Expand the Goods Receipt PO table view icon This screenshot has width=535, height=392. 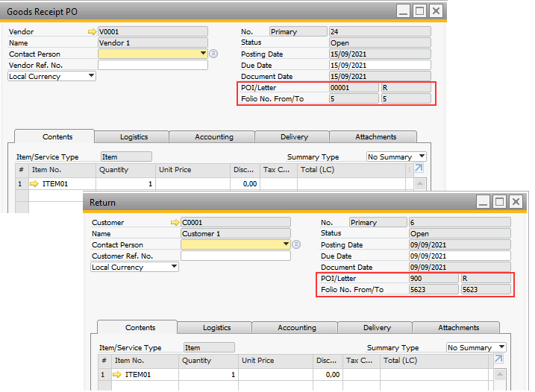tap(419, 169)
